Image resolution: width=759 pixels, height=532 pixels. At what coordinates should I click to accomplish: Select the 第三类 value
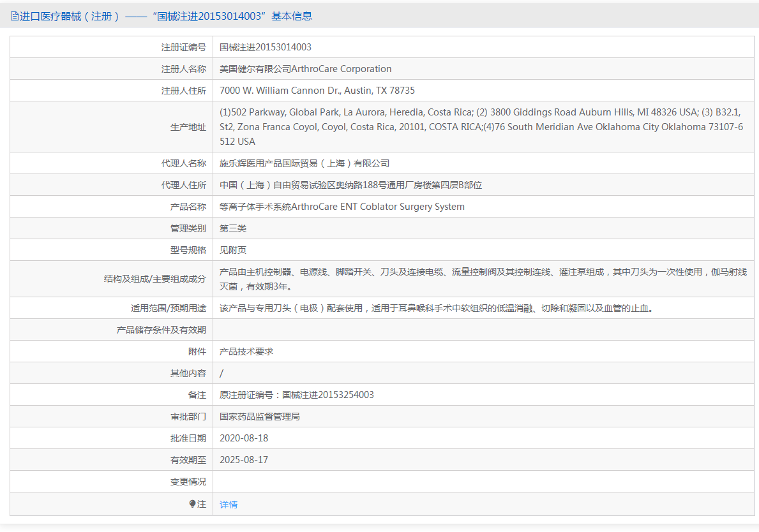click(x=233, y=228)
